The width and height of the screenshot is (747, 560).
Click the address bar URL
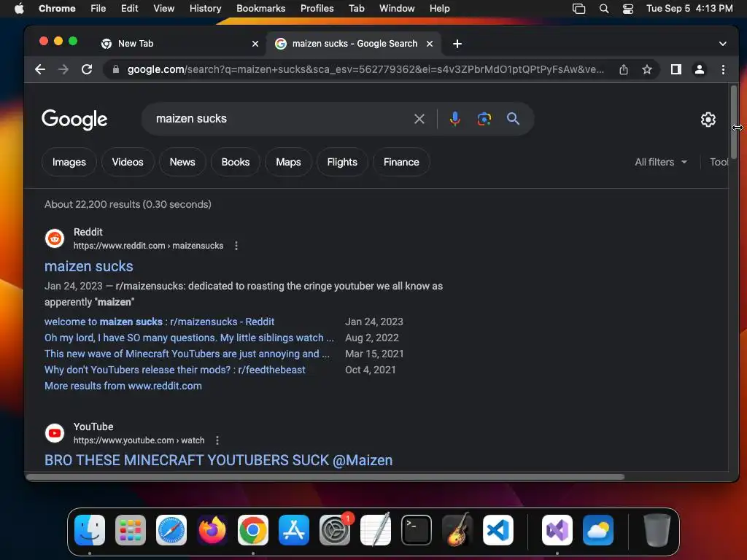coord(365,69)
